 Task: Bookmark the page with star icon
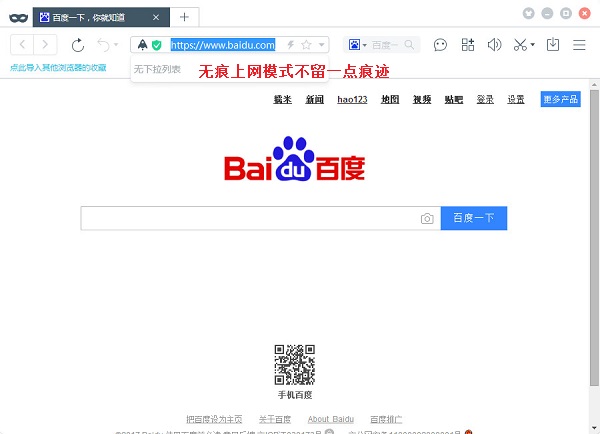pos(306,45)
